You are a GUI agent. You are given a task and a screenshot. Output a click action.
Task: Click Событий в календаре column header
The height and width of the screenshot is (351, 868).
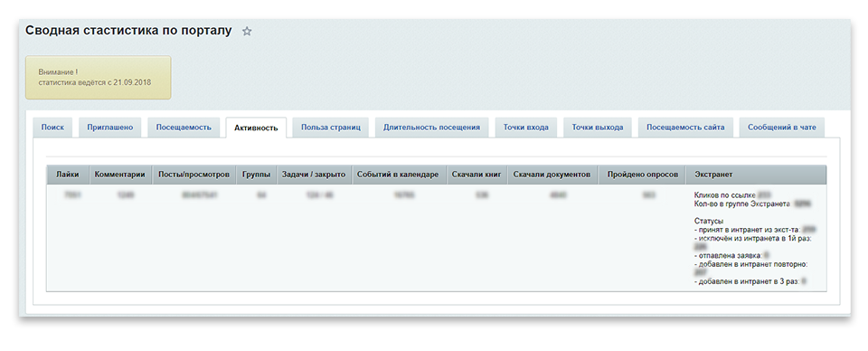(398, 175)
